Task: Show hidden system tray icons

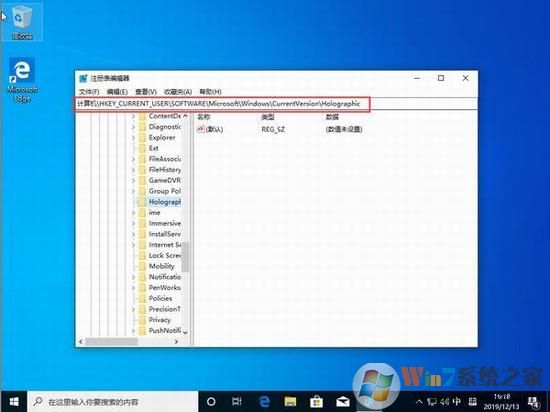Action: (x=419, y=402)
